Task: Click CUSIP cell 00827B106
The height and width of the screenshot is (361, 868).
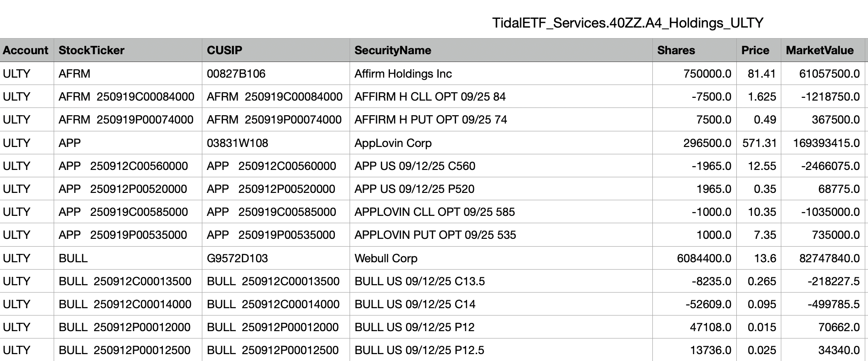Action: [x=236, y=73]
